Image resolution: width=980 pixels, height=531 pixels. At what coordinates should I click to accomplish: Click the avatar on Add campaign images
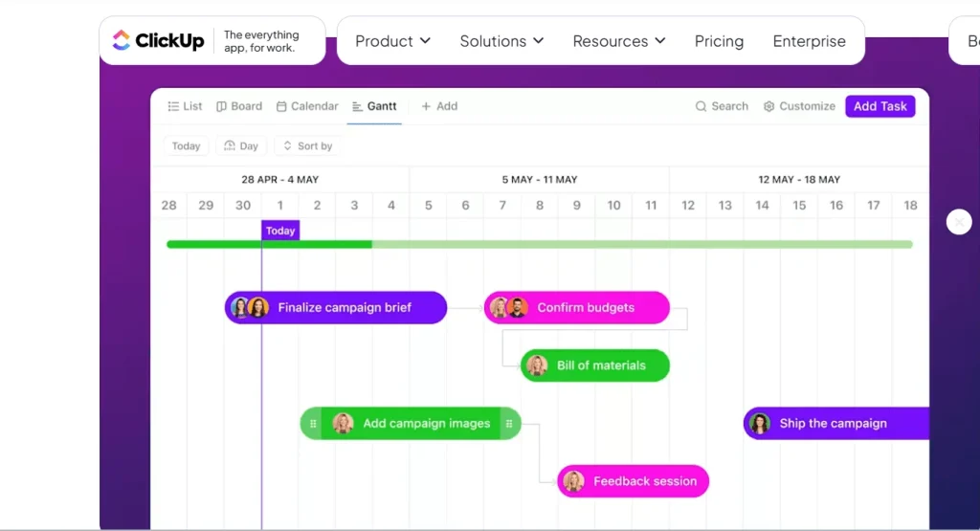[x=343, y=424]
